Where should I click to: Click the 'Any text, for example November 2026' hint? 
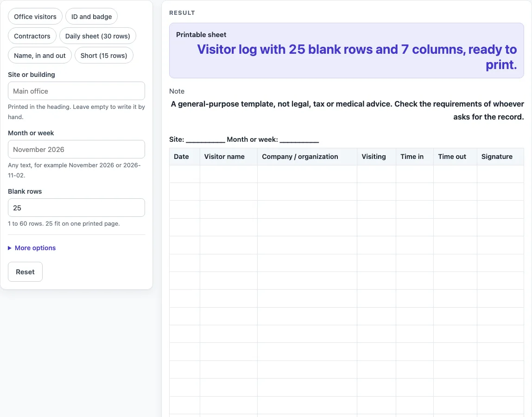click(x=74, y=170)
